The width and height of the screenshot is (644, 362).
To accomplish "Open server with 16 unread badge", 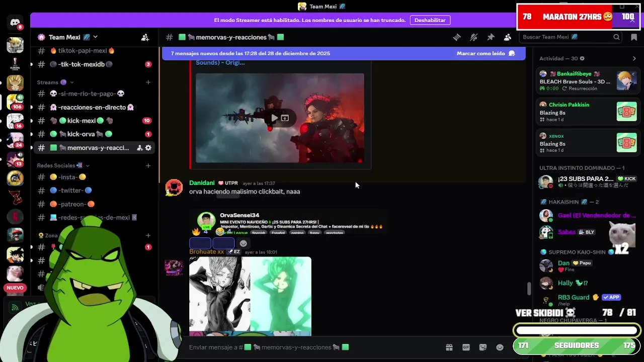I will point(15,121).
